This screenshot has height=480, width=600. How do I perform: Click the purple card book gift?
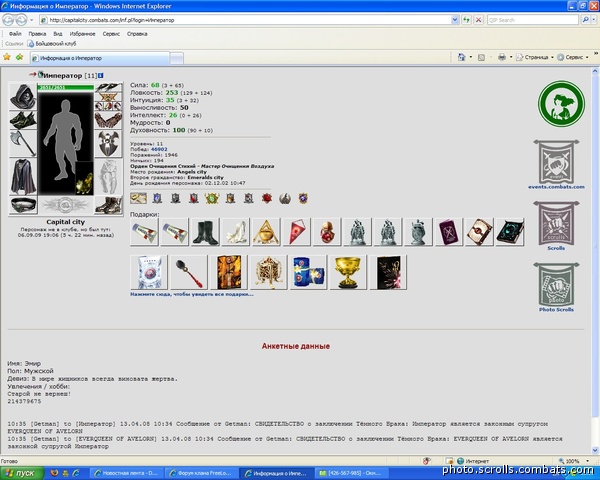448,232
